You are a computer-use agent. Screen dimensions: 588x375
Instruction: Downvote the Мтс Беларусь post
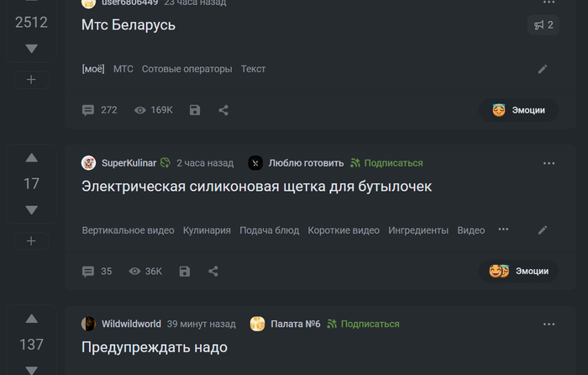coord(32,49)
